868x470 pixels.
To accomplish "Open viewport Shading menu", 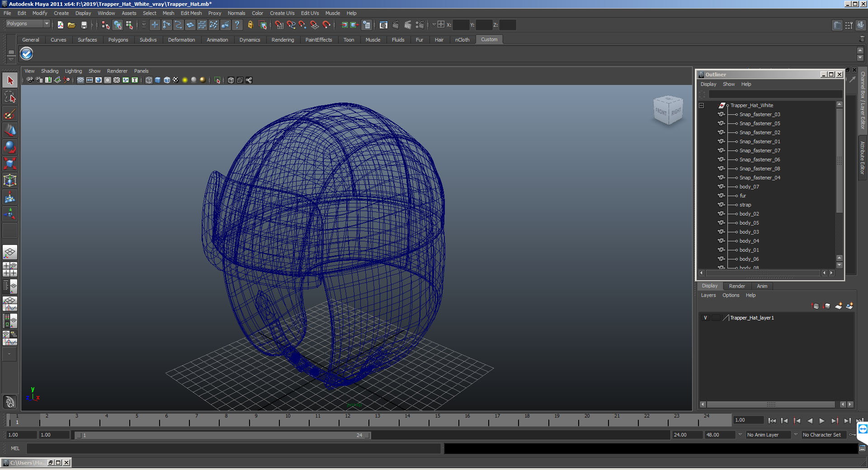I will click(50, 71).
